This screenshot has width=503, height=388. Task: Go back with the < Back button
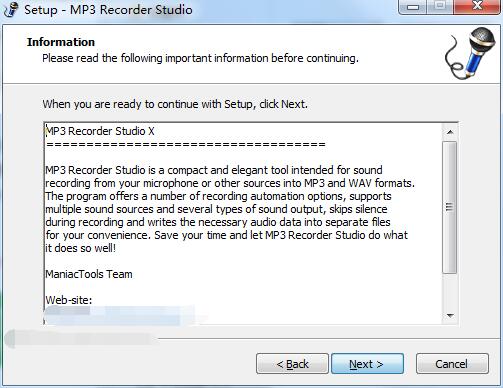click(292, 364)
